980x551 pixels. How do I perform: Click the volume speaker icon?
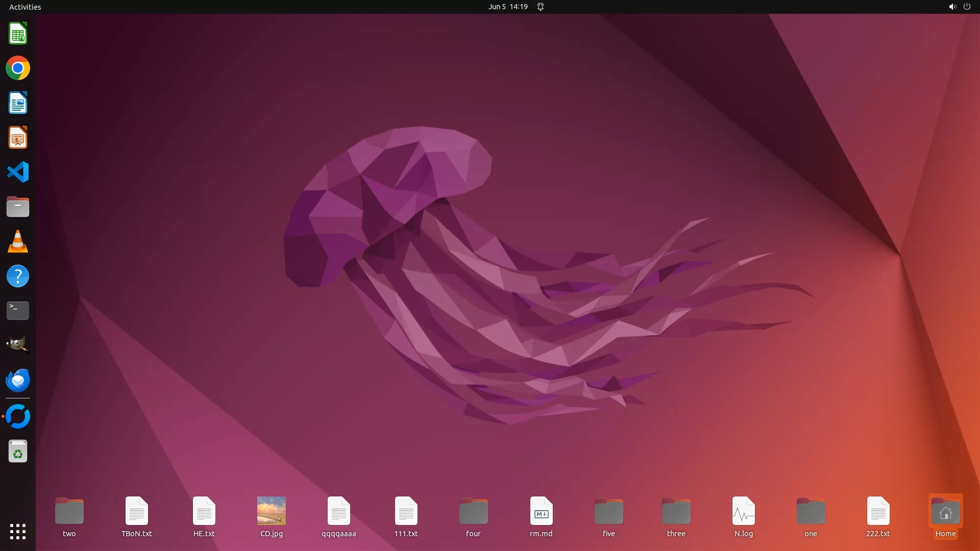pyautogui.click(x=952, y=7)
